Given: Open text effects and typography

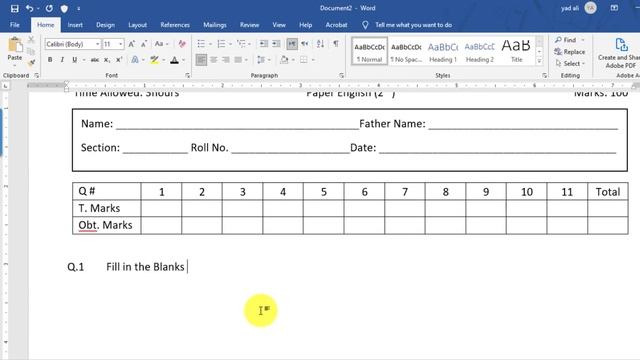Looking at the screenshot, I should [x=135, y=60].
